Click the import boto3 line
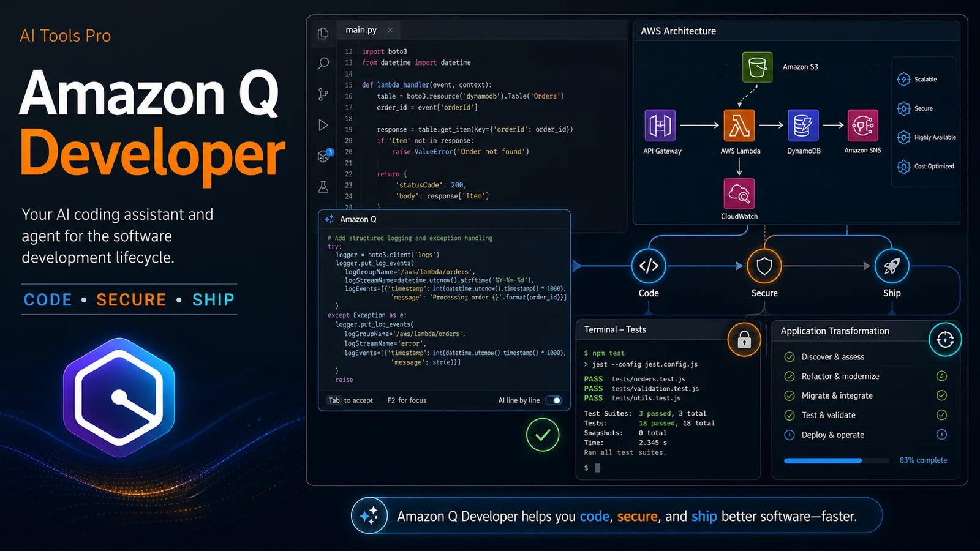The image size is (980, 551). (x=384, y=52)
